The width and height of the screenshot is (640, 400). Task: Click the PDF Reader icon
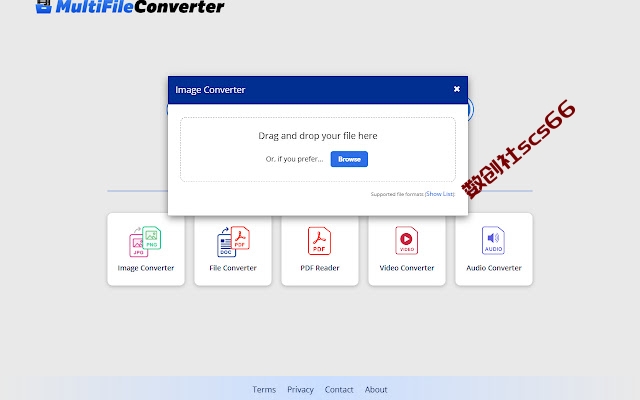click(320, 241)
